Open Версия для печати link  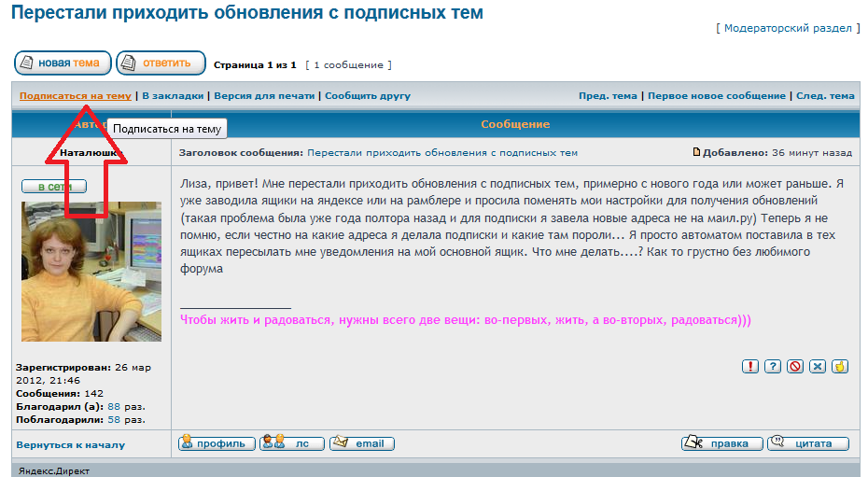264,96
